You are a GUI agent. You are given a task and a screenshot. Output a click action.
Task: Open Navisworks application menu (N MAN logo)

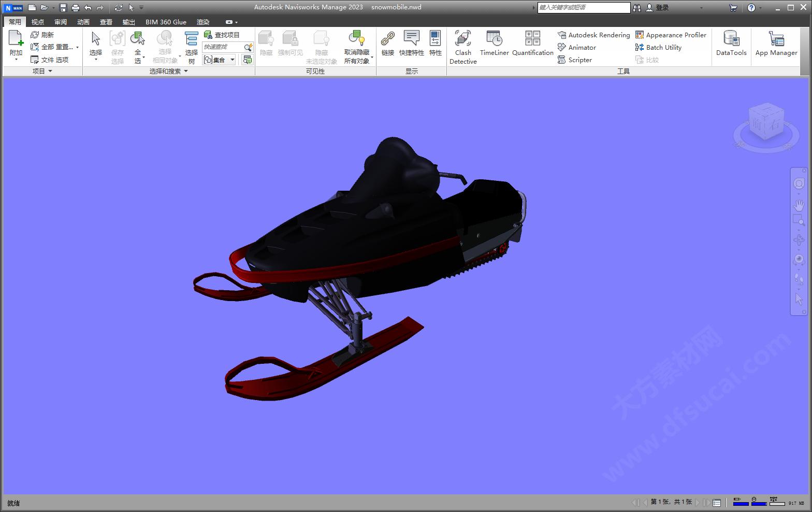tap(13, 8)
